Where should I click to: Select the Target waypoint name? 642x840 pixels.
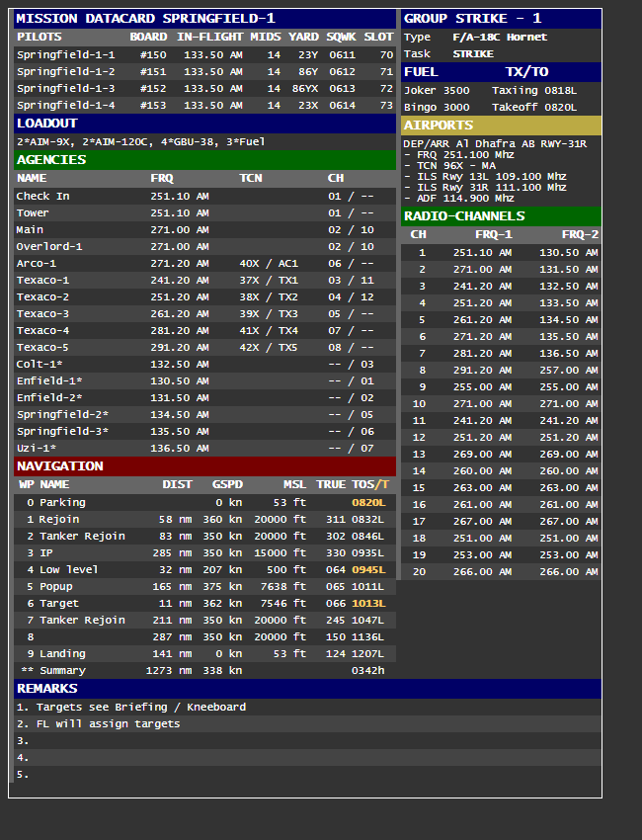pyautogui.click(x=59, y=603)
